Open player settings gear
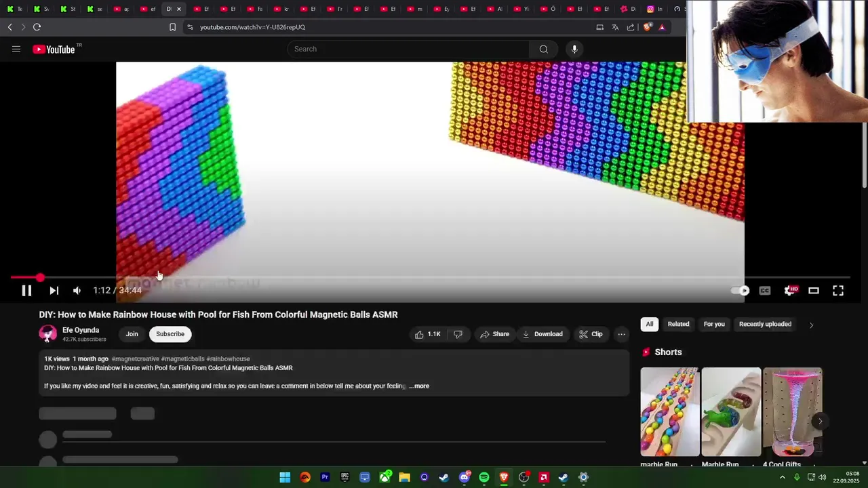 (x=789, y=291)
